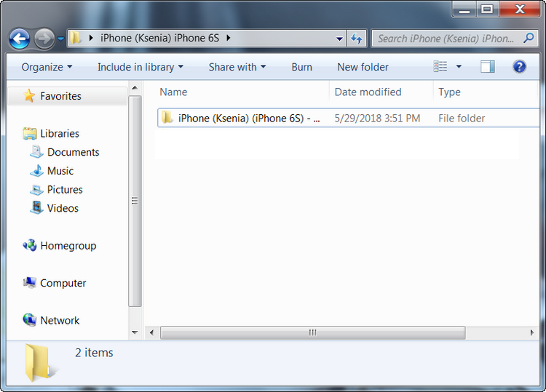
Task: Open Pictures library
Action: (x=65, y=190)
